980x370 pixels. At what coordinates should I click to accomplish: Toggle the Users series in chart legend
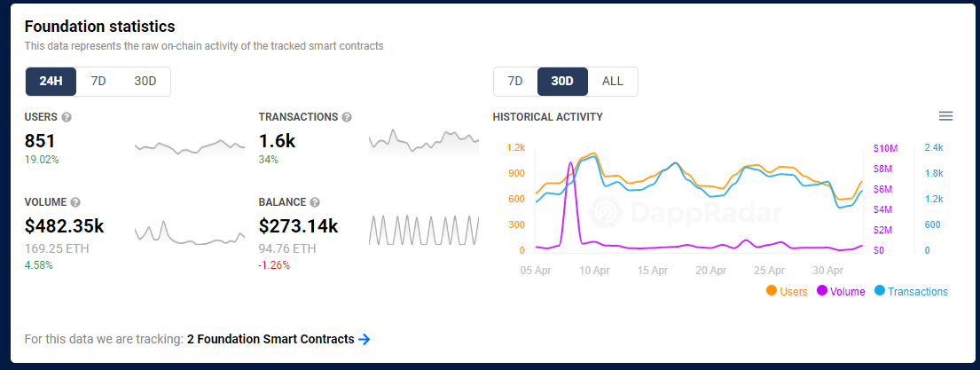click(x=787, y=291)
